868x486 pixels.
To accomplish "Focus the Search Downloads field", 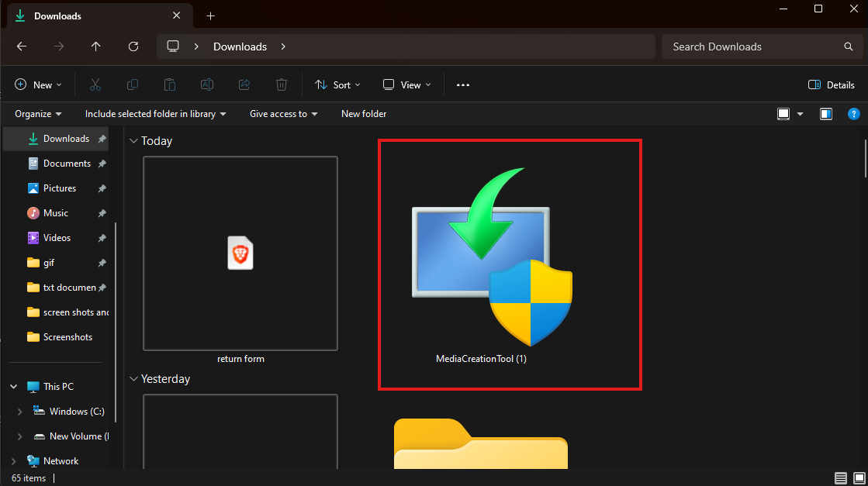I will click(x=762, y=47).
